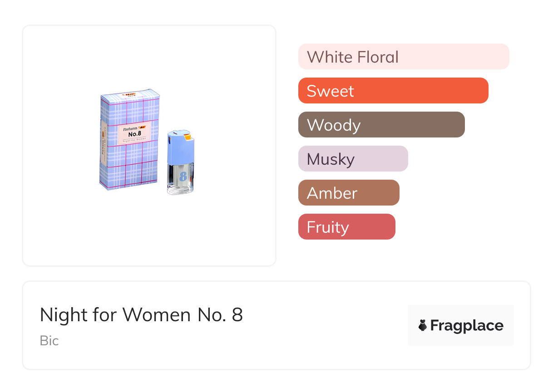Click the Fragplace perfume bottle logo icon
This screenshot has width=553, height=392.
423,325
